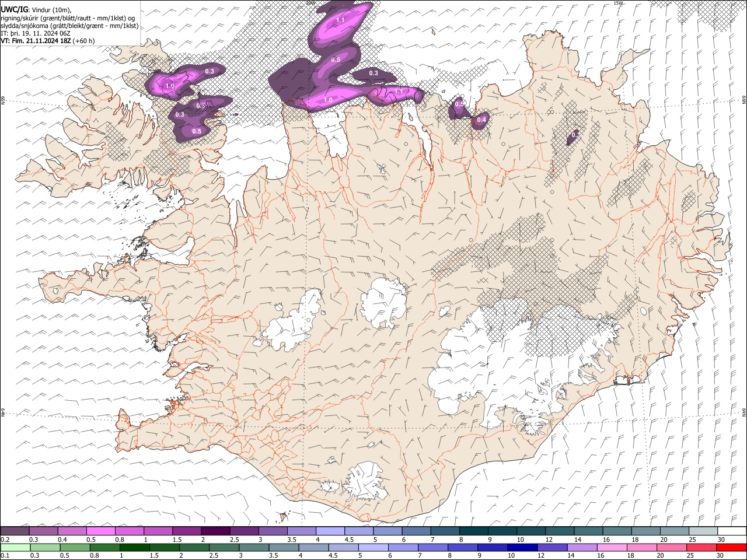Viewport: 747px width, 560px height.
Task: Click the 0.4 snowfall value in the northeast
Action: (x=481, y=120)
